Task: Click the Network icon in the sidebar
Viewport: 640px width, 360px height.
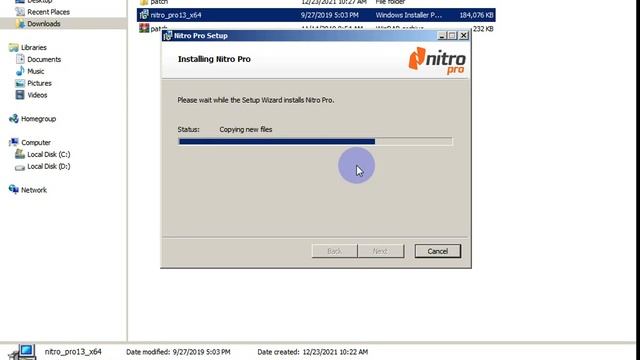Action: coord(13,190)
